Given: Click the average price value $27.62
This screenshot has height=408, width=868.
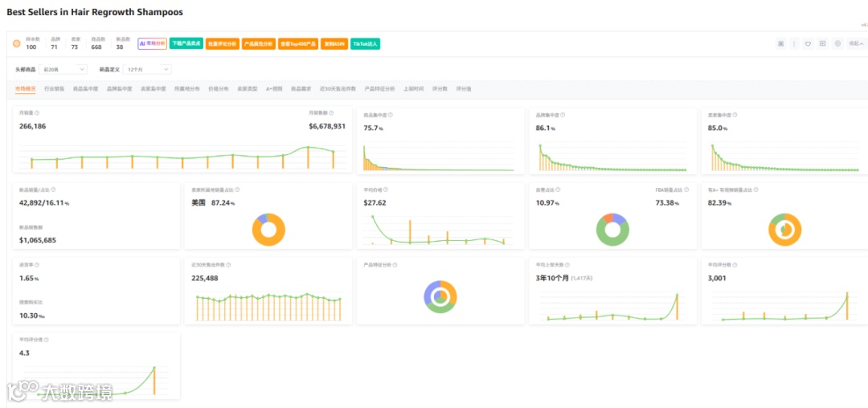Looking at the screenshot, I should pyautogui.click(x=375, y=203).
